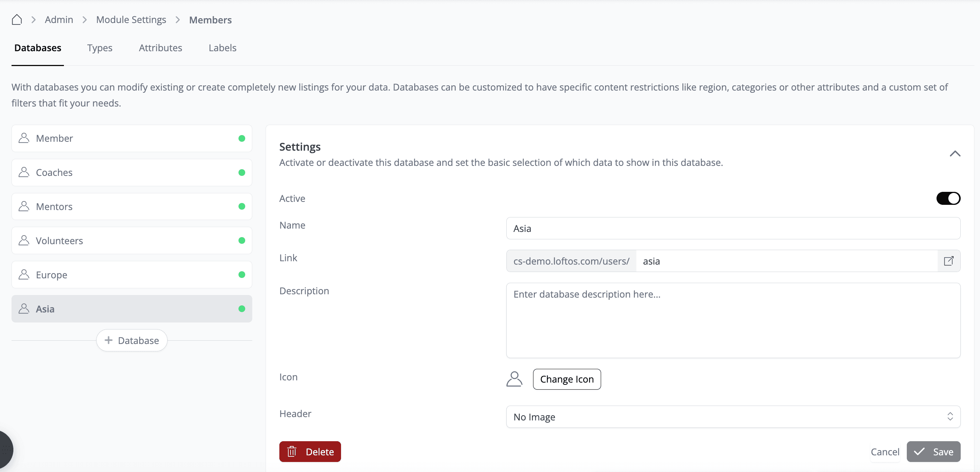Click the home icon in breadcrumb
This screenshot has height=472, width=980.
pos(17,19)
